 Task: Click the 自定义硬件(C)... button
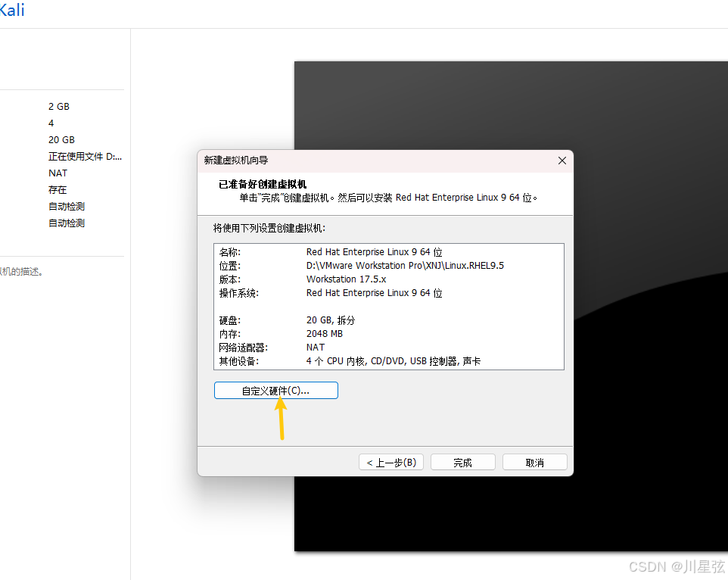pos(275,391)
